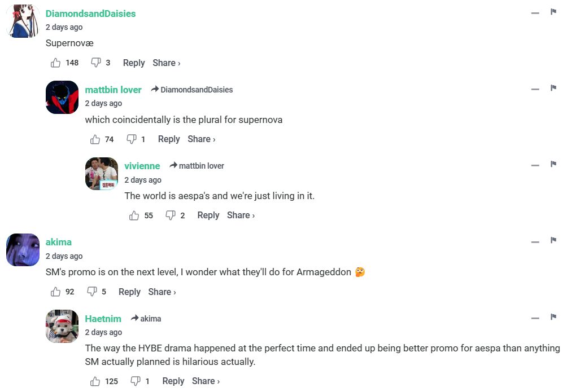
Task: Flag akima's comment
Action: [553, 241]
